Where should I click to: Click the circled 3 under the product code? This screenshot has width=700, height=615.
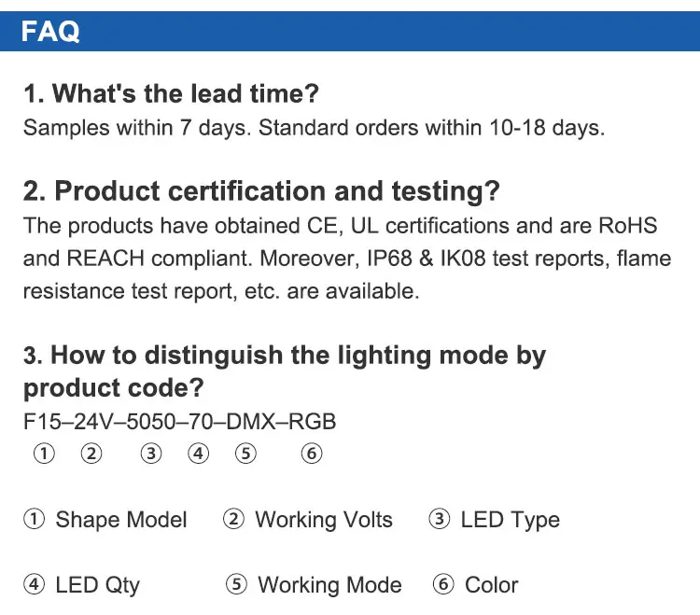pos(151,454)
